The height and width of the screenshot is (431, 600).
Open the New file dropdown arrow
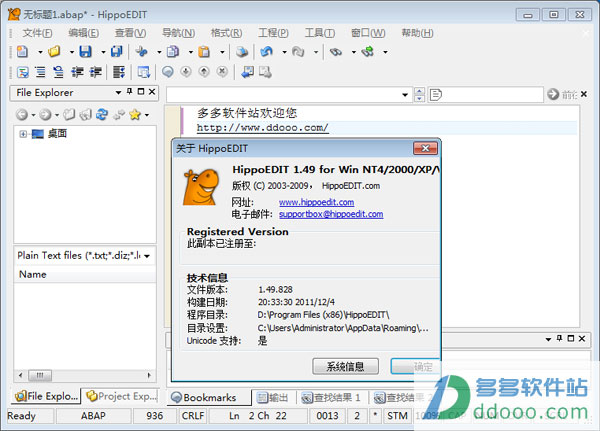(x=40, y=52)
